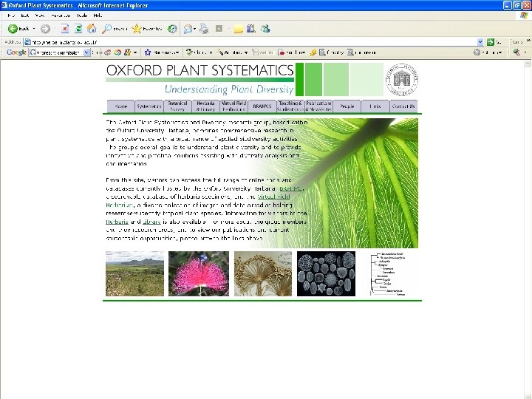This screenshot has height=399, width=532.
Task: Open the View menu
Action: point(40,16)
